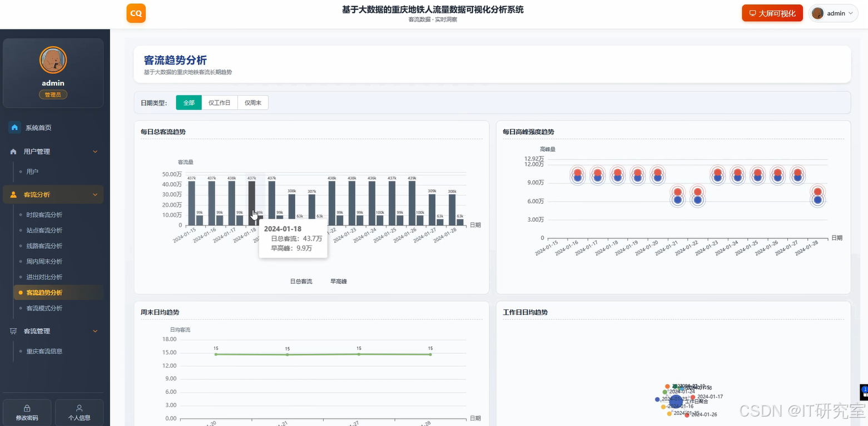Screen dimensions: 868x426
Task: Click the tall bar labeled 436k
Action: [372, 203]
